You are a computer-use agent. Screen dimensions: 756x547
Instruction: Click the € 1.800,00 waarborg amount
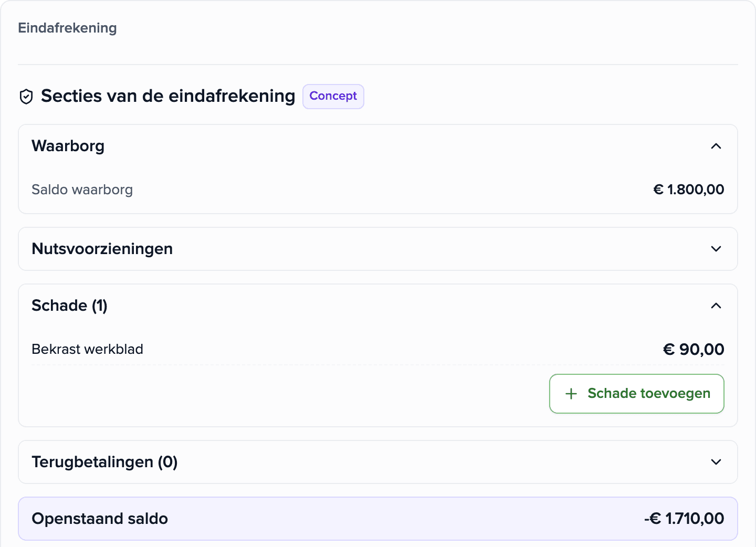pyautogui.click(x=689, y=190)
